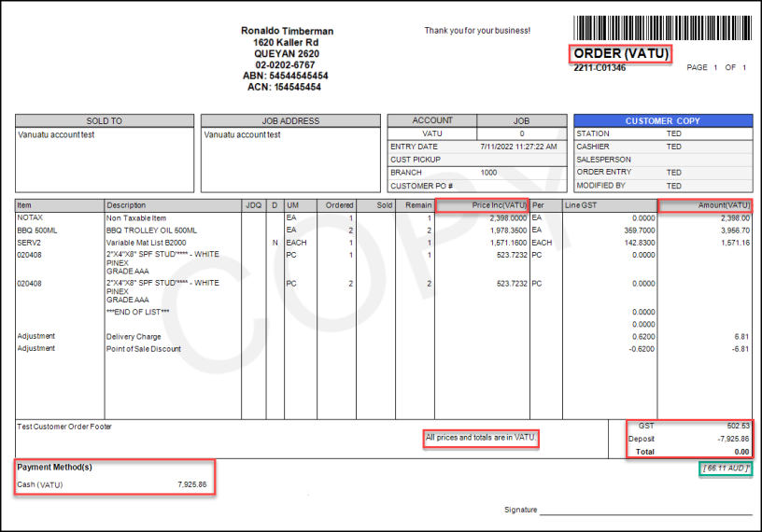Click the JOB header cell
762x532 pixels.
click(521, 120)
